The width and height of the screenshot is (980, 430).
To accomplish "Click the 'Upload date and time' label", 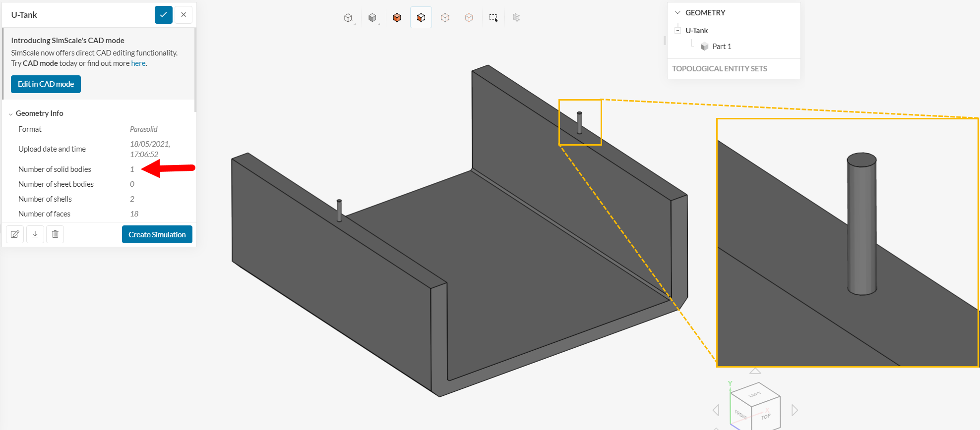I will click(52, 149).
